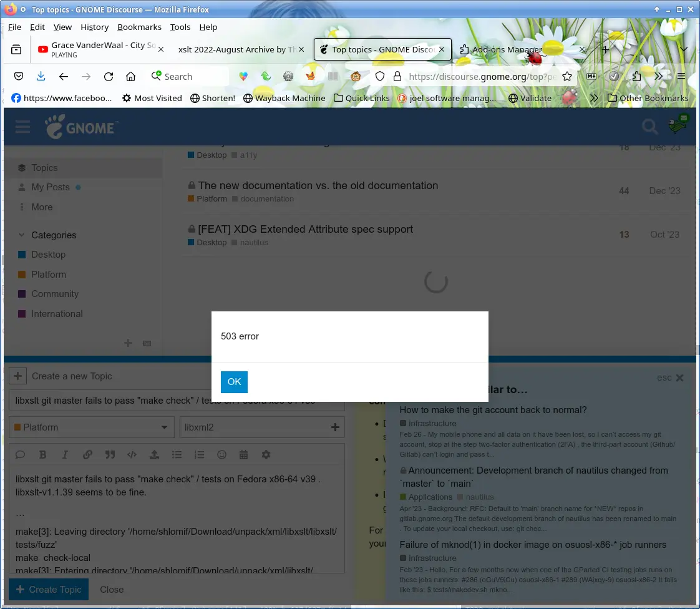Open the Bookmarks menu
This screenshot has width=700, height=609.
point(139,27)
